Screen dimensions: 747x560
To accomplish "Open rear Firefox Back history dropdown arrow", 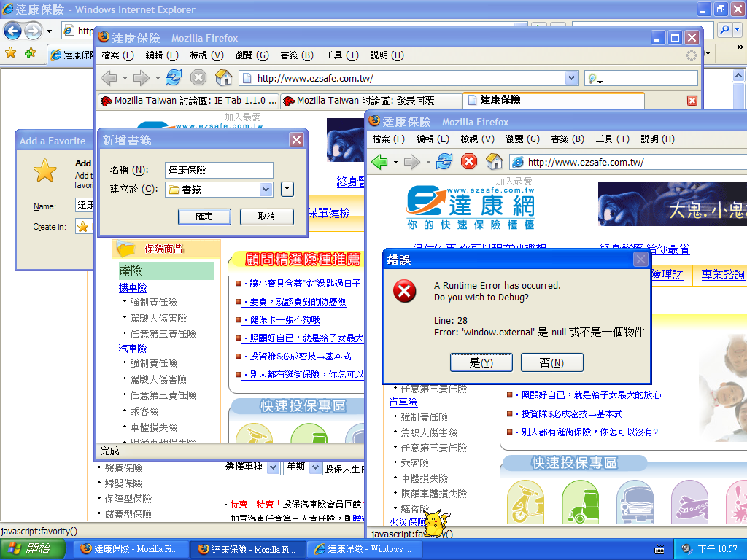I will coord(125,78).
